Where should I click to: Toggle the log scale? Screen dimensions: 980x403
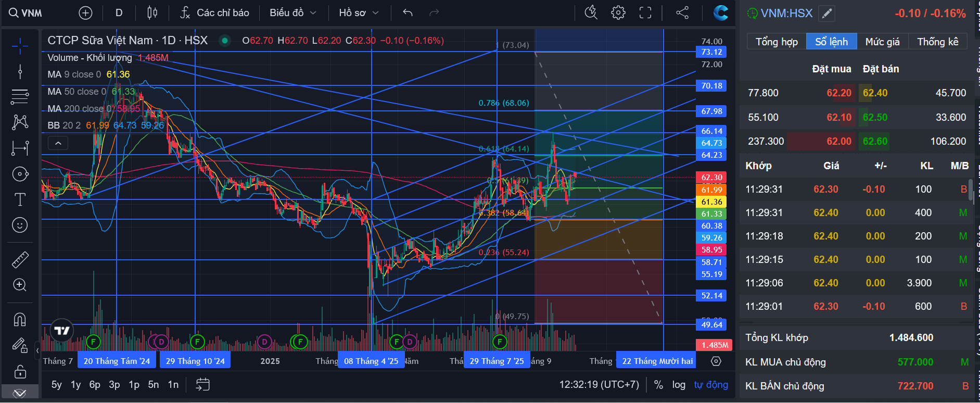[x=679, y=385]
